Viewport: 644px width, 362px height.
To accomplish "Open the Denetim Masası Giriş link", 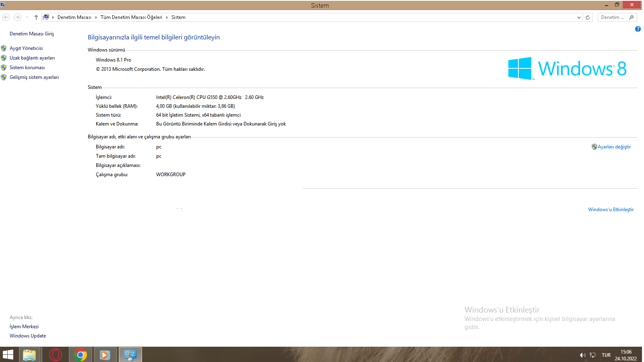I will [x=32, y=34].
